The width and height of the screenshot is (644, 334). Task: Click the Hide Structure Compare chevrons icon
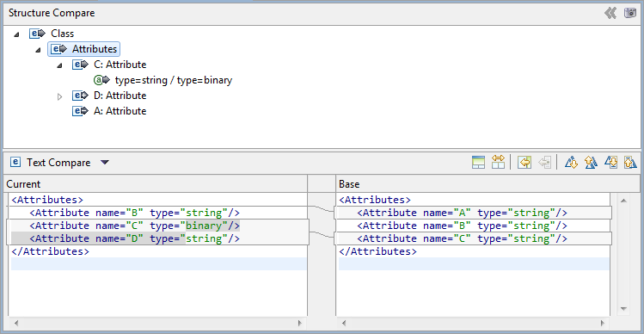pyautogui.click(x=610, y=13)
